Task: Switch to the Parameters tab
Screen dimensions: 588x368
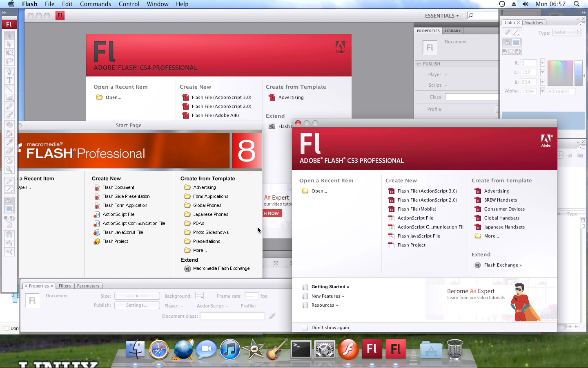Action: tap(88, 286)
